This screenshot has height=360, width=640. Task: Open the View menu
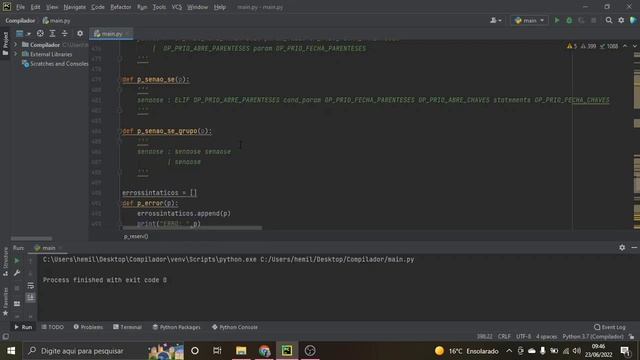pyautogui.click(x=51, y=7)
